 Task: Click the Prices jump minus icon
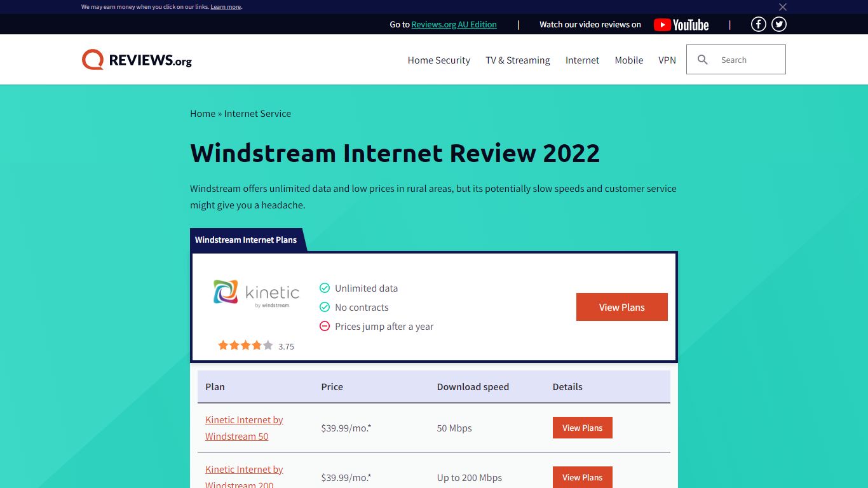(x=325, y=326)
